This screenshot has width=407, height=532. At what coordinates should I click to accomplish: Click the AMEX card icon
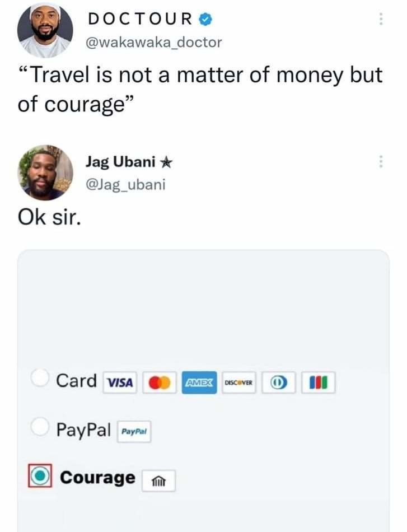(x=199, y=382)
